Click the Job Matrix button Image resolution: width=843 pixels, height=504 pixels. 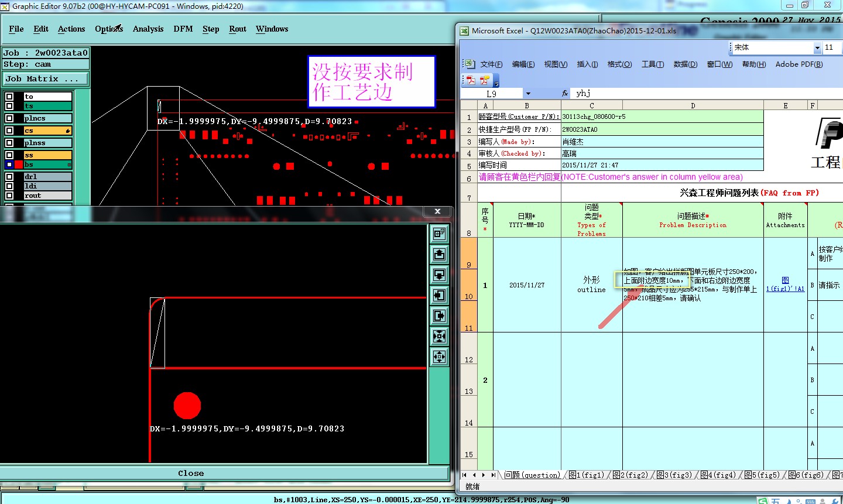point(46,78)
